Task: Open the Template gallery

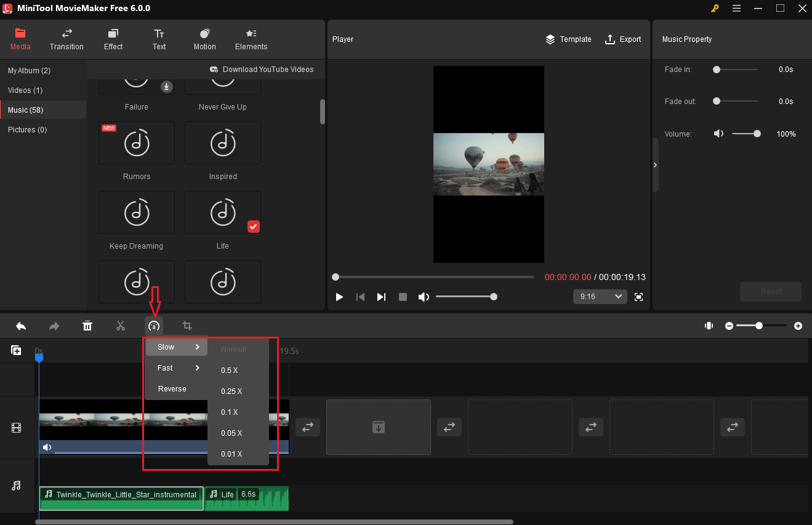Action: (x=568, y=39)
